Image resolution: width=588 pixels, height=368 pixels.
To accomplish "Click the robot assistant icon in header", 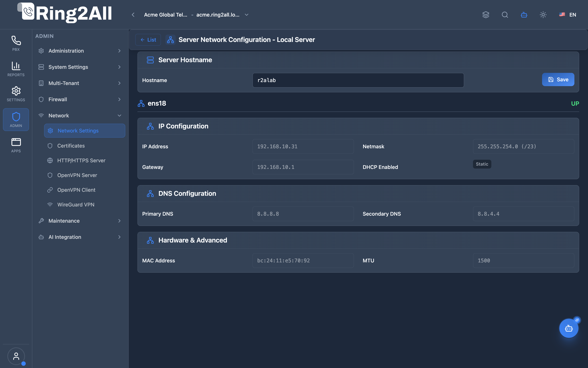I will pyautogui.click(x=524, y=15).
